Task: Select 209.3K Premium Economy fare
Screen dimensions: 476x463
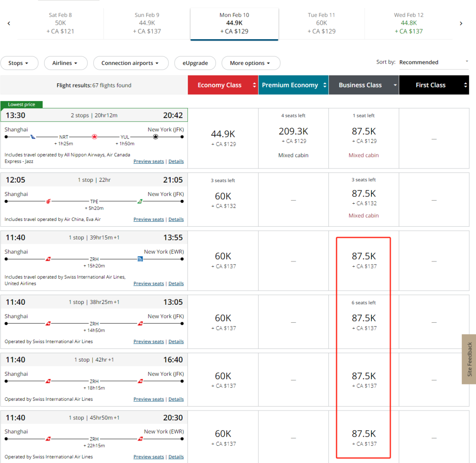Action: [x=293, y=131]
